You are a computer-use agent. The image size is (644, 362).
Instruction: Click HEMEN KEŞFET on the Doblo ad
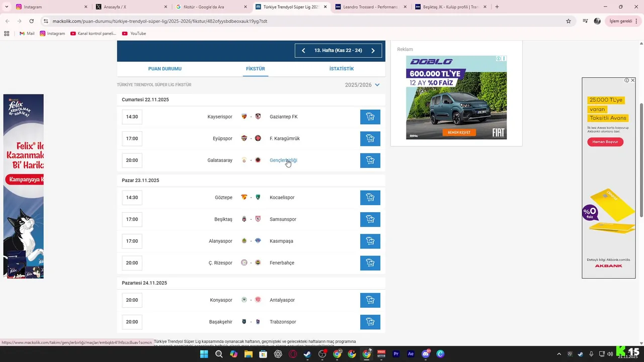pos(459,133)
